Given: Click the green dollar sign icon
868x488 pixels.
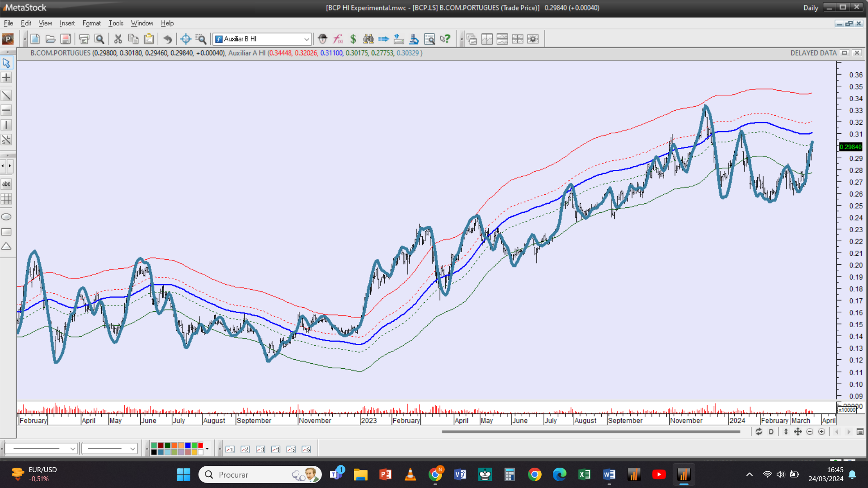Looking at the screenshot, I should [x=353, y=39].
